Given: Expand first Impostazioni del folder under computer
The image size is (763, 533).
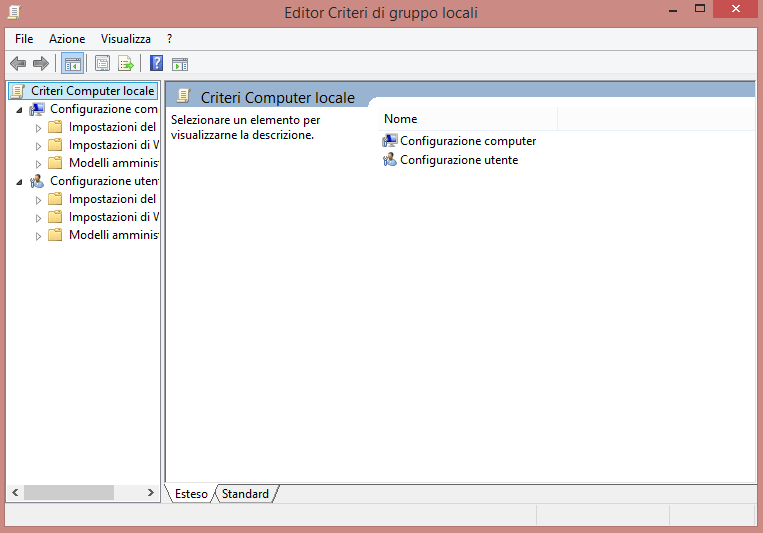Looking at the screenshot, I should click(38, 128).
